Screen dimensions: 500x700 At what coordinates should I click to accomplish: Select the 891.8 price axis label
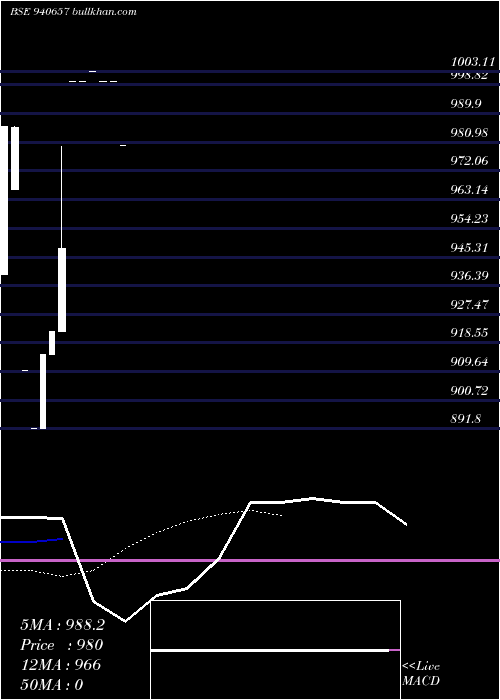(x=466, y=419)
